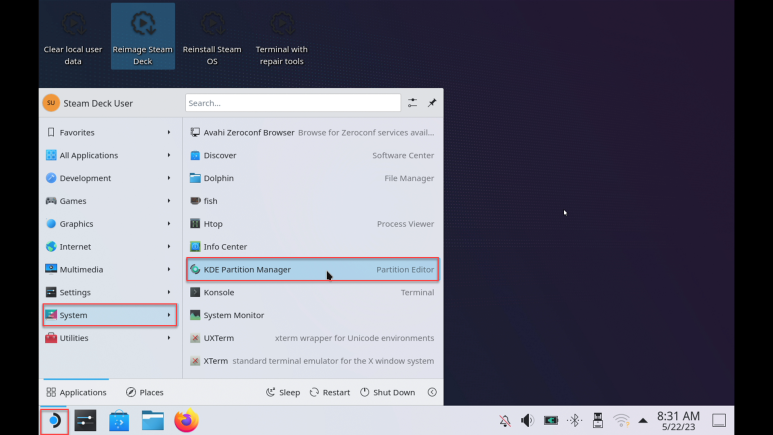Expand the All Applications category

[109, 155]
